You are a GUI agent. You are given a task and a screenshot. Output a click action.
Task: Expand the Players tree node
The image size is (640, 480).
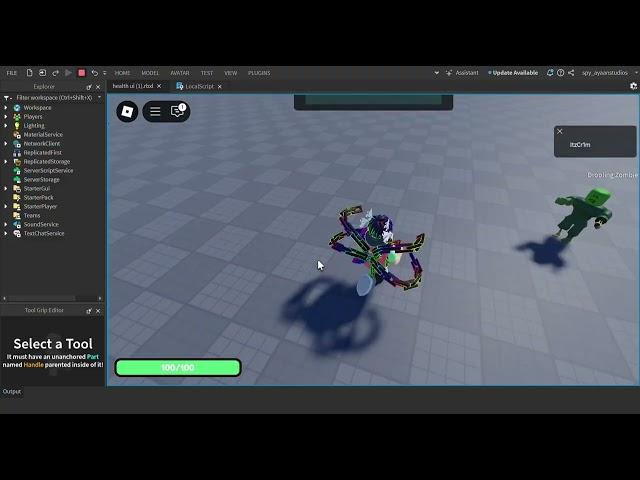[x=6, y=117]
